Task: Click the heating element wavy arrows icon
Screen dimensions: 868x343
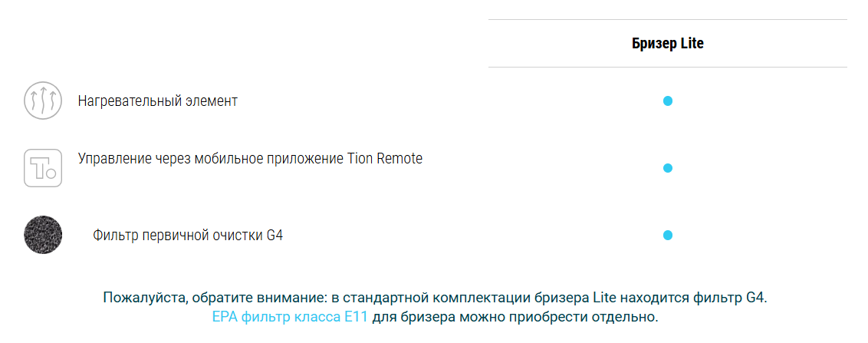Action: click(x=43, y=101)
